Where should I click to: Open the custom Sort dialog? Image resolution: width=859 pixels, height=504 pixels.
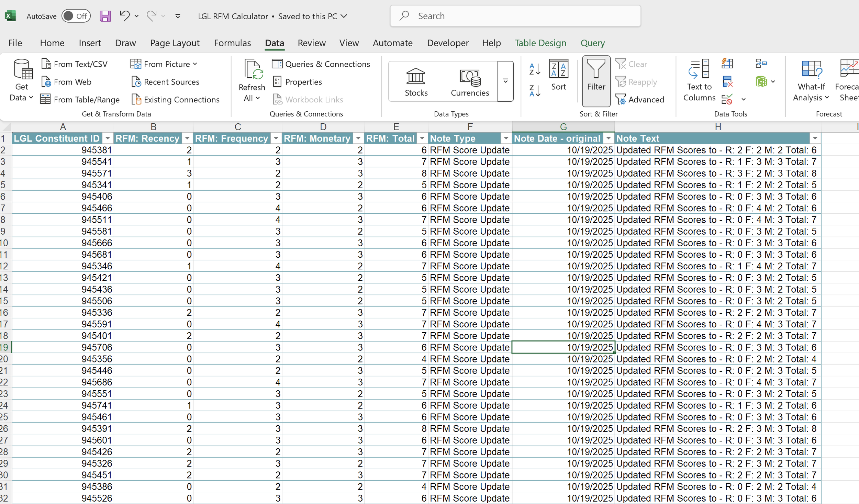(x=559, y=75)
